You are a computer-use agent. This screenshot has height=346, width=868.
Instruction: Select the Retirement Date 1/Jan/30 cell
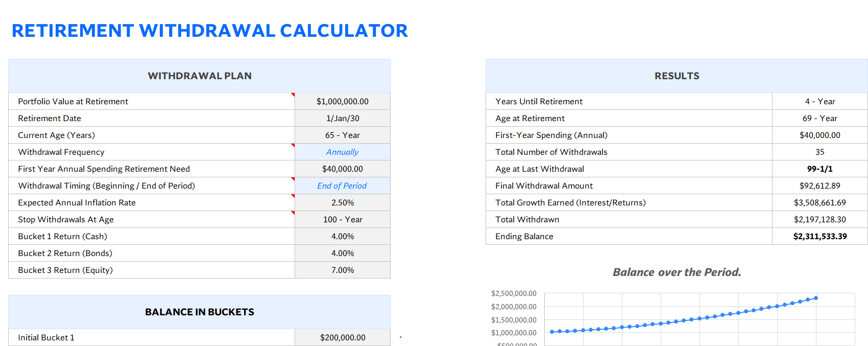343,118
